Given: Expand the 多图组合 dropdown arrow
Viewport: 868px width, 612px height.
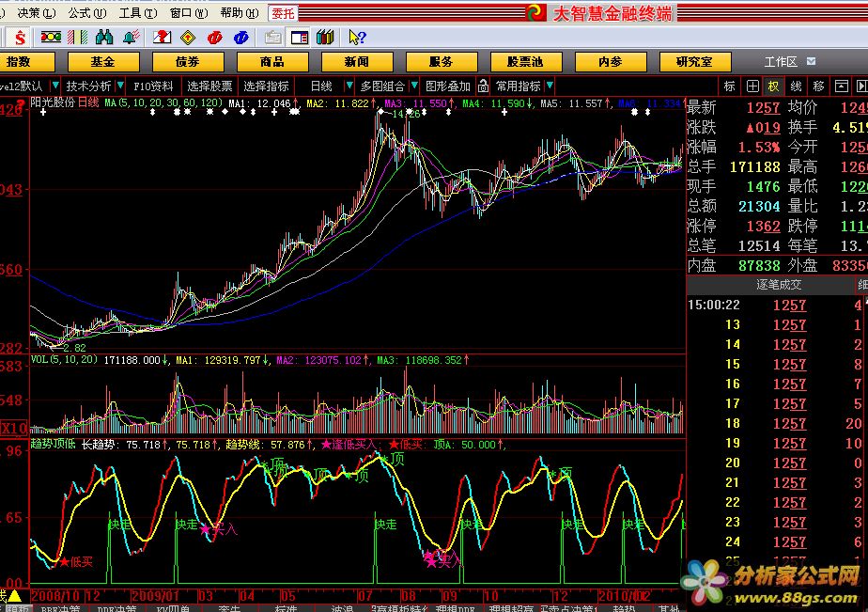Looking at the screenshot, I should tap(414, 86).
